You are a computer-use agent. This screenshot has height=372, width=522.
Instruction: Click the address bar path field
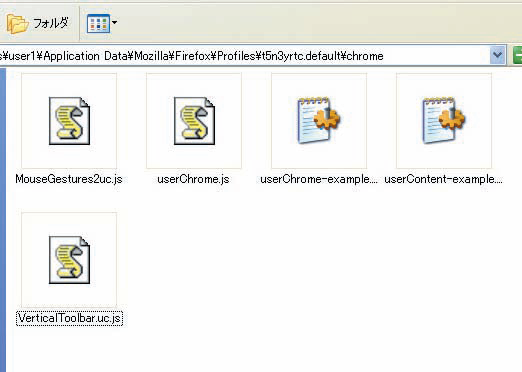[x=244, y=56]
